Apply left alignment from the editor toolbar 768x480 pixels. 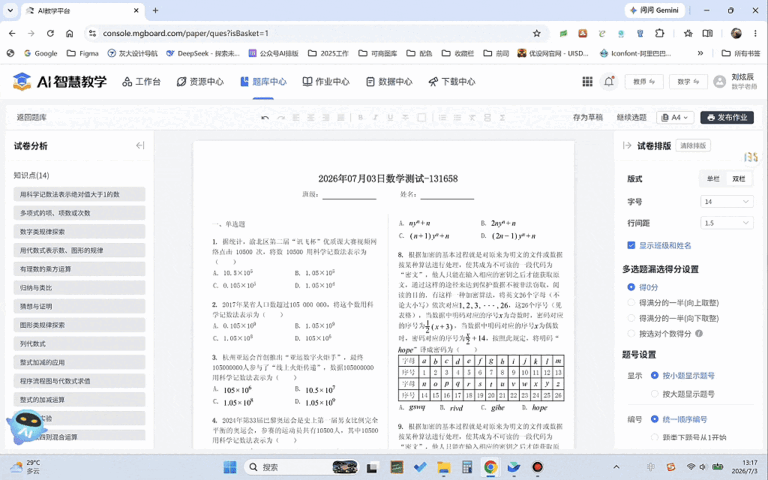pyautogui.click(x=296, y=118)
